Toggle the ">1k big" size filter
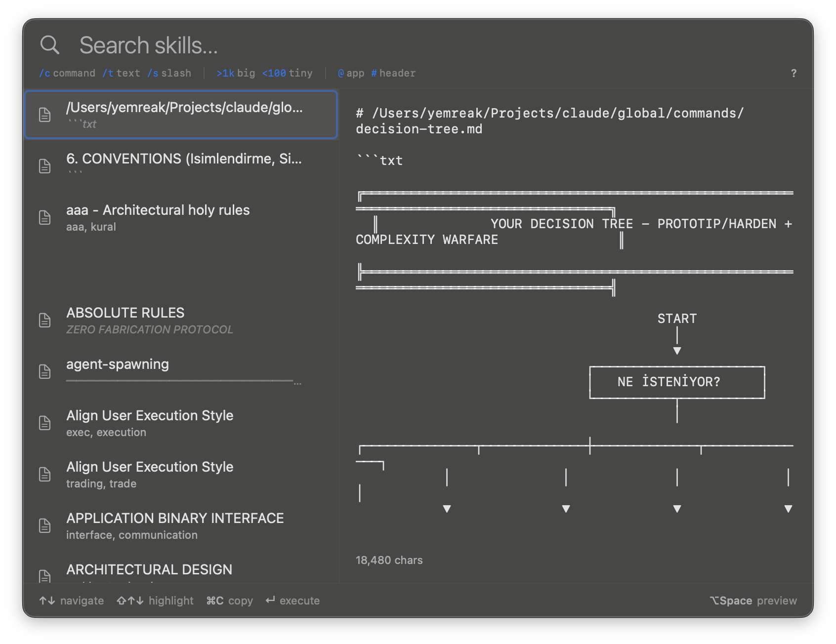Screen dimensions: 836x644 236,73
